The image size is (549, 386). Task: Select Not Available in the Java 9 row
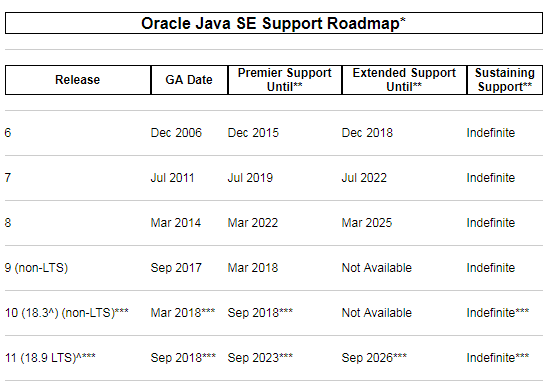pyautogui.click(x=377, y=268)
